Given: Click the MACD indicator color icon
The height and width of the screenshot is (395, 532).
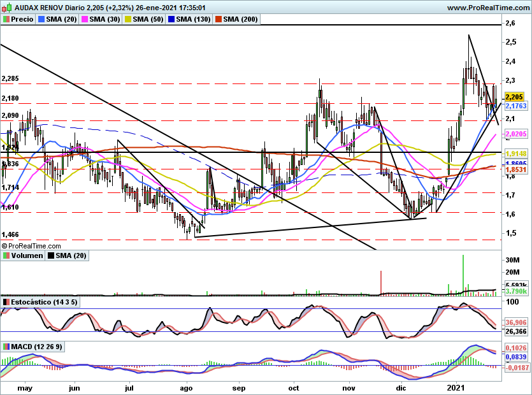Looking at the screenshot, I should 6,347.
